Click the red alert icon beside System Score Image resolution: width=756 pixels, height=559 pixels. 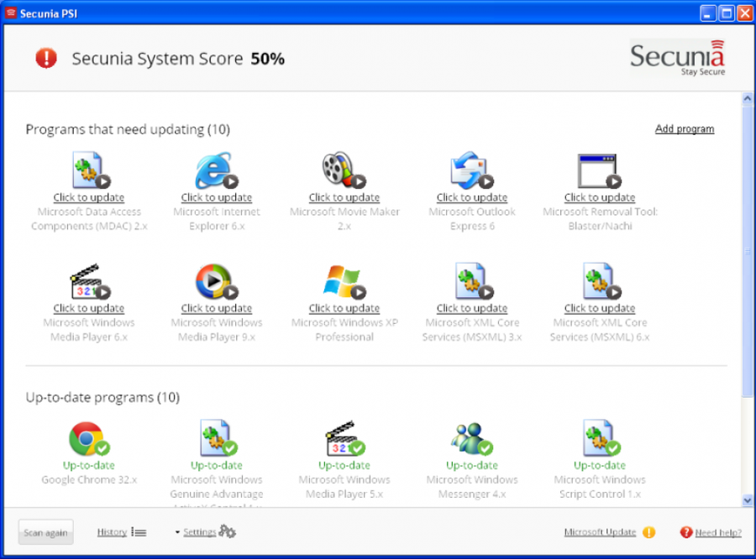coord(46,58)
